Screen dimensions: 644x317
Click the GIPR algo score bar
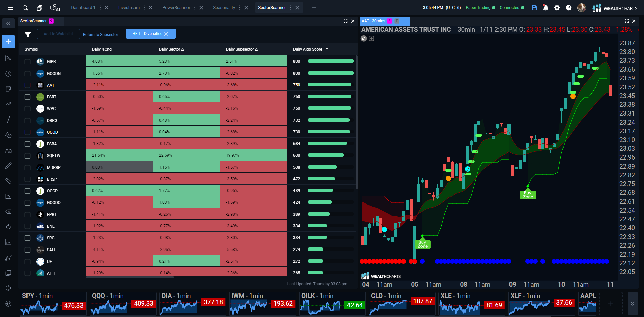331,61
